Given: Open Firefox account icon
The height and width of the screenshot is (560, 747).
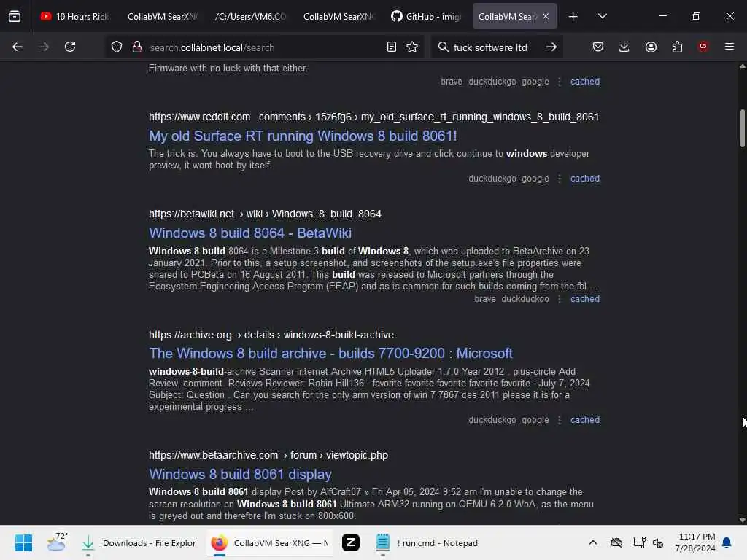Looking at the screenshot, I should click(651, 47).
